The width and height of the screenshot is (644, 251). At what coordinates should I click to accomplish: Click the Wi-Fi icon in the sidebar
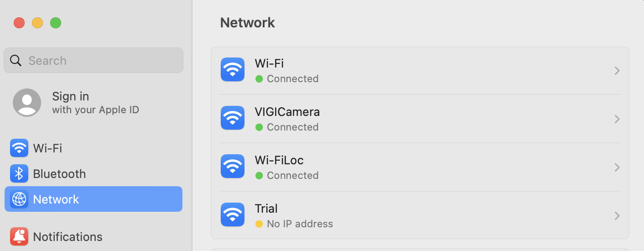tap(19, 148)
